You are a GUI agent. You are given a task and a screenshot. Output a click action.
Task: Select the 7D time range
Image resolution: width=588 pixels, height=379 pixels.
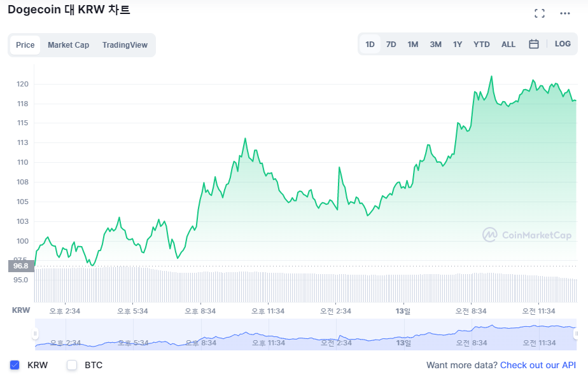point(391,45)
